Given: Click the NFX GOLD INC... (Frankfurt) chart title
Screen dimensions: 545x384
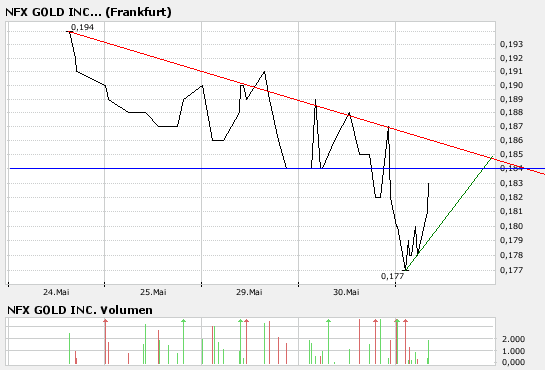Looking at the screenshot, I should (88, 12).
